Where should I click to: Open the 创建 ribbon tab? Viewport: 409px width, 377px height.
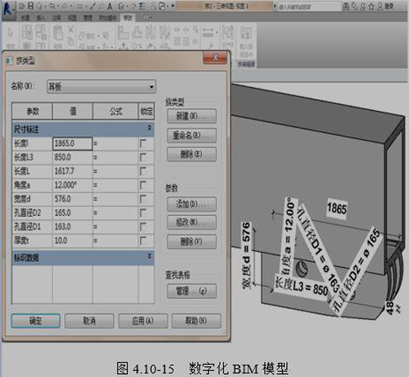pyautogui.click(x=25, y=18)
